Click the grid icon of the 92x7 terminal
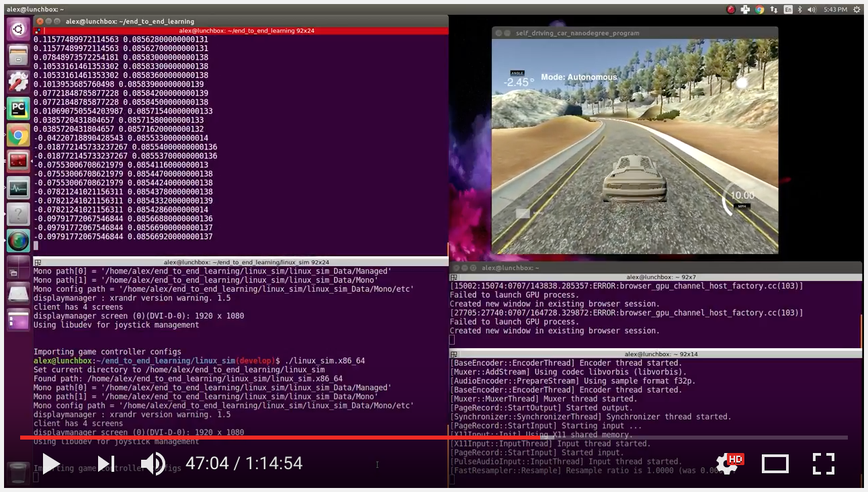The image size is (868, 492). tap(454, 277)
